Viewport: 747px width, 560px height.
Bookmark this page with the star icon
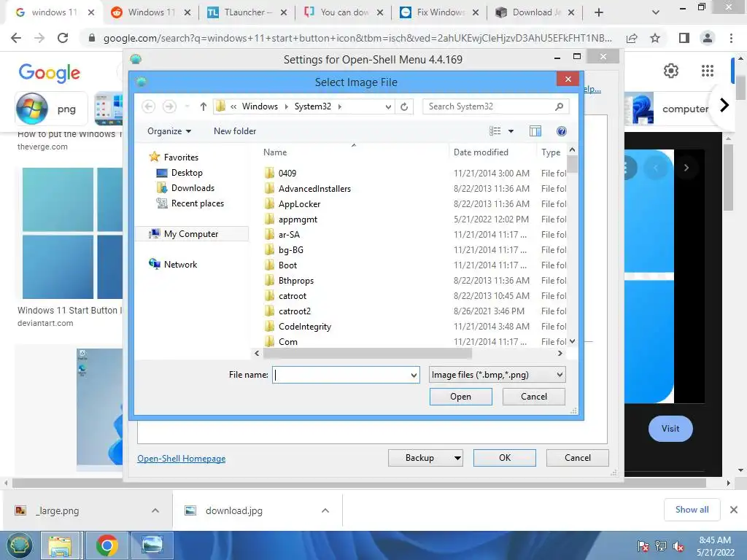pos(655,38)
